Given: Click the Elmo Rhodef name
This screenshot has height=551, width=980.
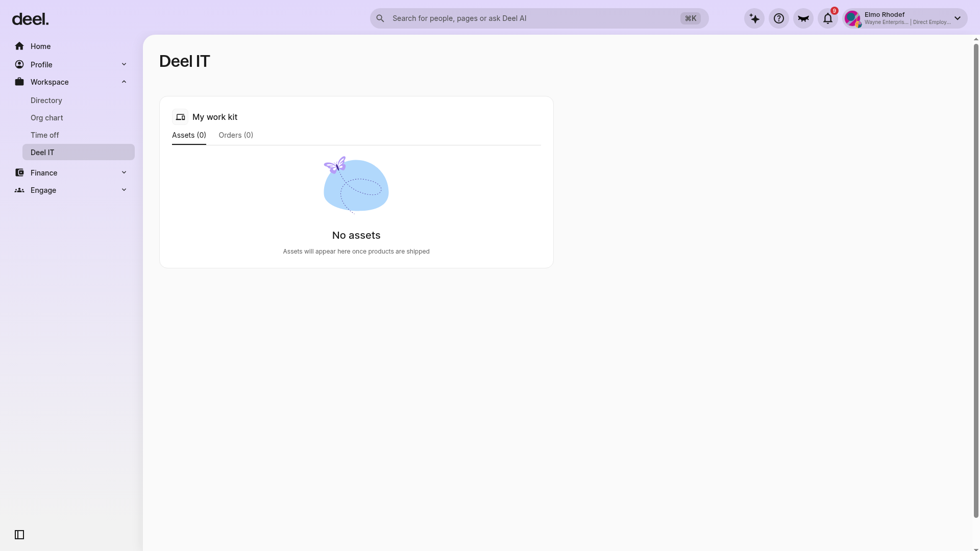Looking at the screenshot, I should tap(885, 15).
